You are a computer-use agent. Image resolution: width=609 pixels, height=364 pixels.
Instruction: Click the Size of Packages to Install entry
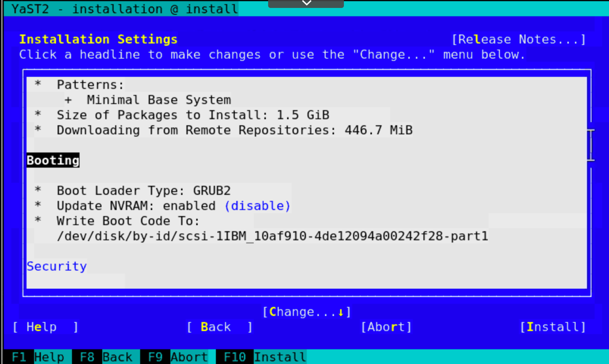pyautogui.click(x=193, y=115)
